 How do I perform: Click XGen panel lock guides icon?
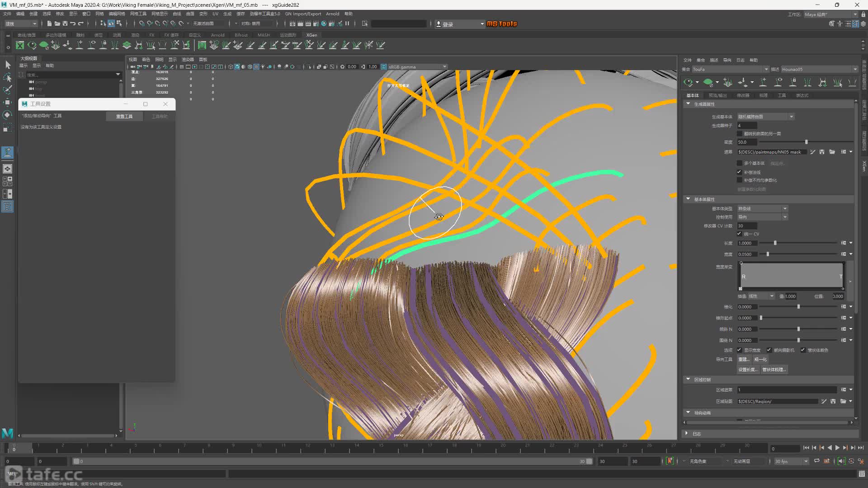pyautogui.click(x=793, y=82)
